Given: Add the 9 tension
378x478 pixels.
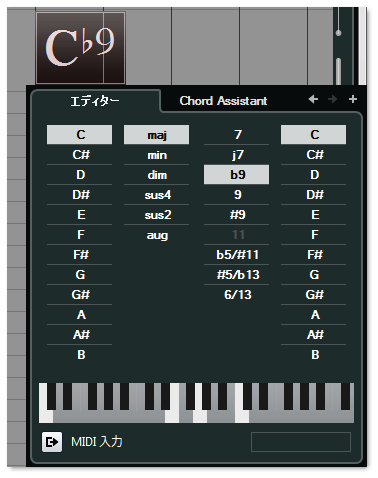Looking at the screenshot, I should pyautogui.click(x=236, y=195).
